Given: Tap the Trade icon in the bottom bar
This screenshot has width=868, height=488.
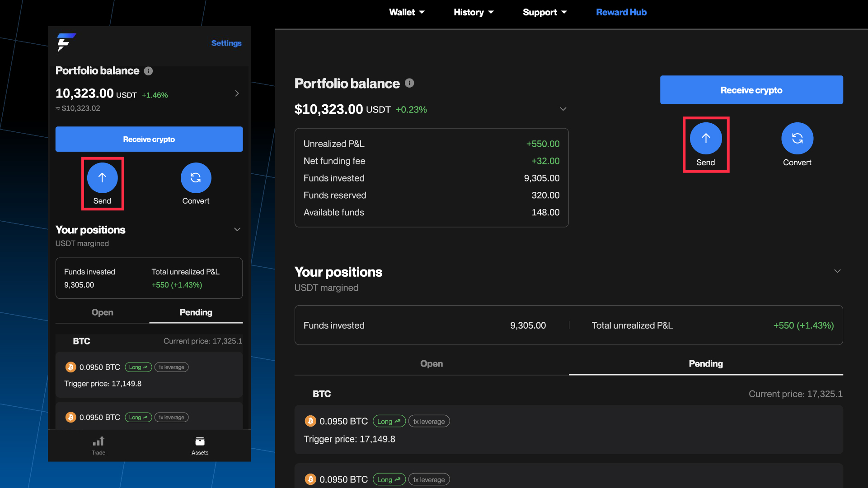Looking at the screenshot, I should (x=99, y=441).
